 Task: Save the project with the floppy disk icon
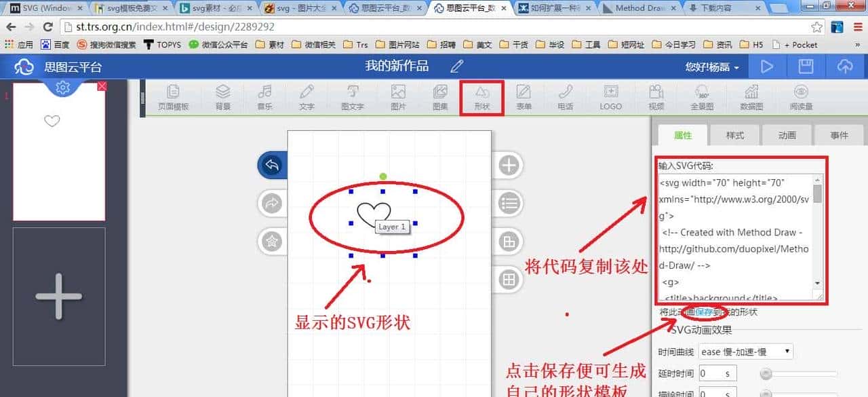click(806, 66)
